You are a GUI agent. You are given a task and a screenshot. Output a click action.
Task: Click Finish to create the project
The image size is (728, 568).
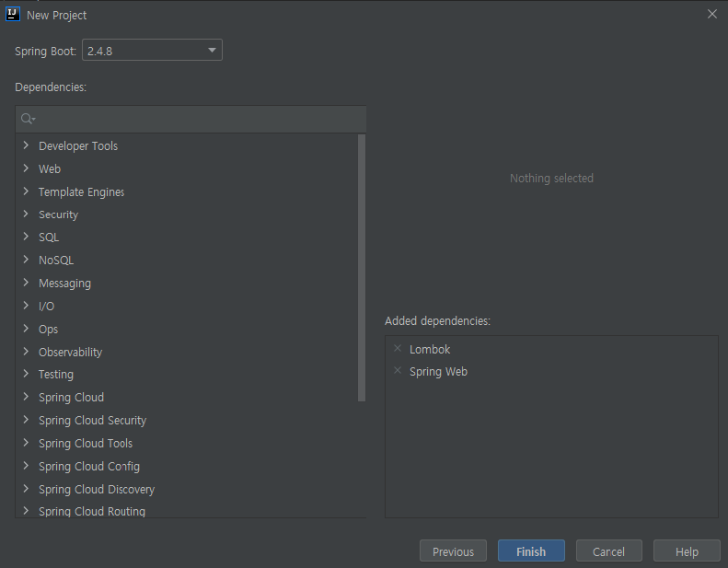pyautogui.click(x=531, y=551)
